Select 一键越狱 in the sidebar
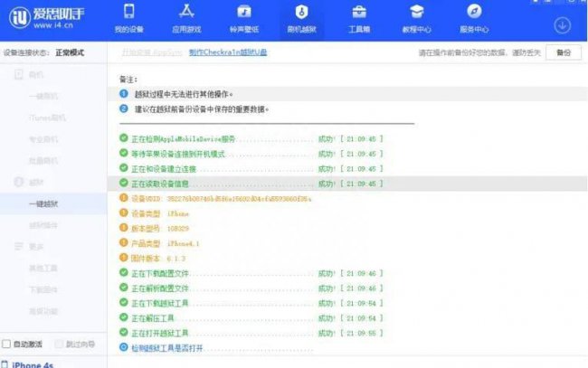The image size is (588, 368). pos(43,203)
